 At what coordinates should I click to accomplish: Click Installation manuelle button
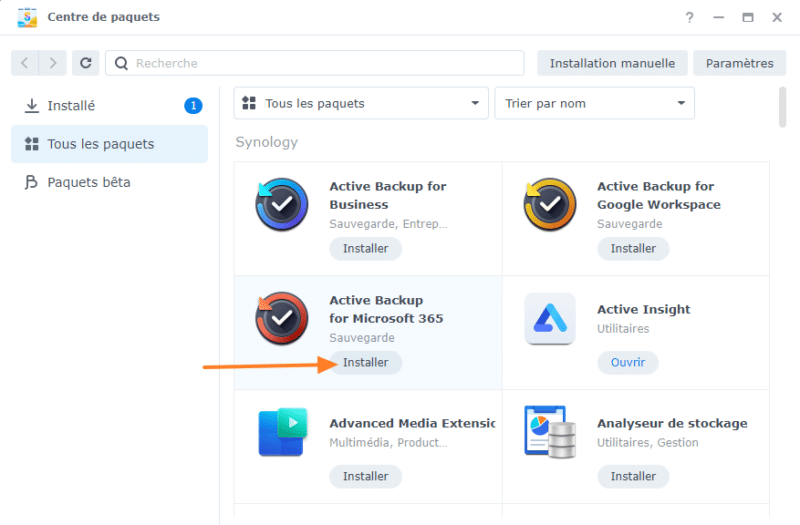pos(612,63)
